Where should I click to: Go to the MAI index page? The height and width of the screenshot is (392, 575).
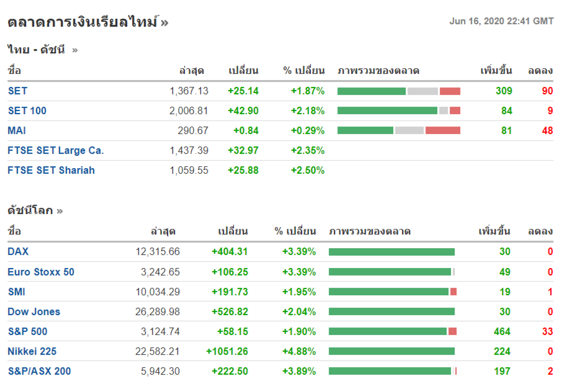pyautogui.click(x=17, y=131)
